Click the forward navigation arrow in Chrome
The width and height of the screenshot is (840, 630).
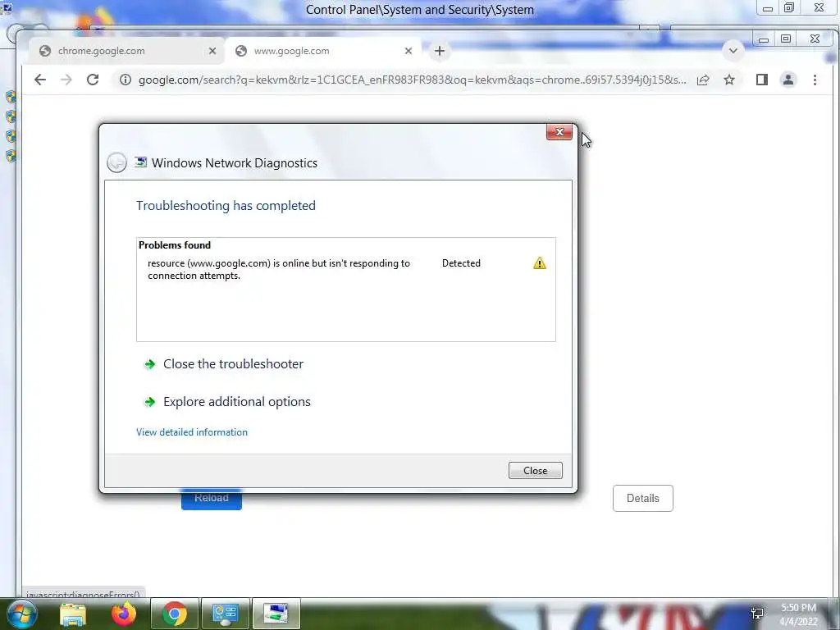[x=66, y=80]
